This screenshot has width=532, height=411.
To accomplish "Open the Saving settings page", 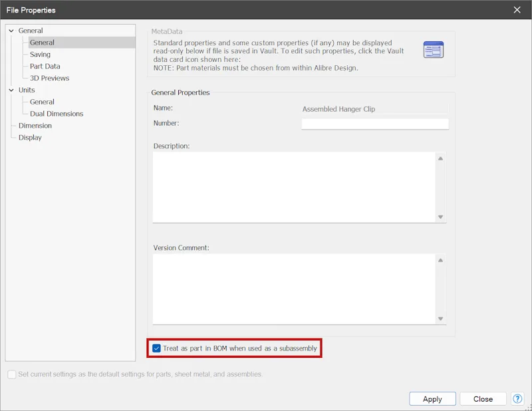I will pyautogui.click(x=40, y=55).
